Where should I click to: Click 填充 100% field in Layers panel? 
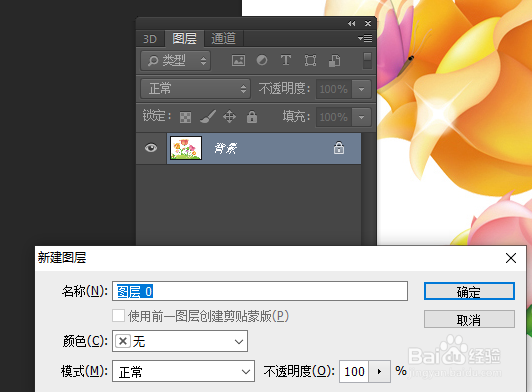[x=334, y=117]
